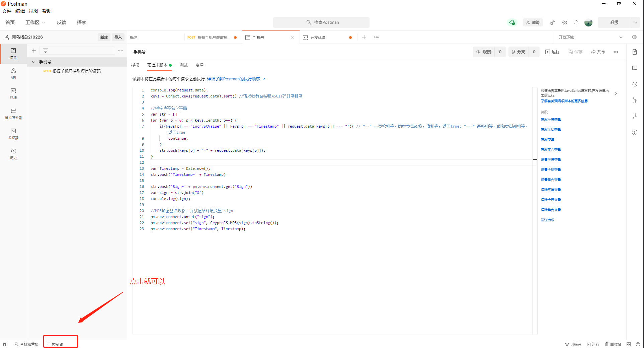Click the 分支 fork button
This screenshot has width=644, height=348.
pos(518,52)
